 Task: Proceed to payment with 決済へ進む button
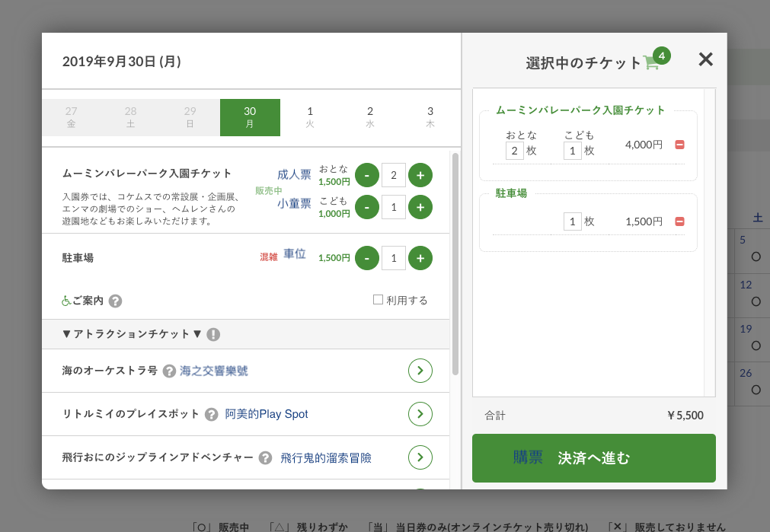pyautogui.click(x=594, y=458)
